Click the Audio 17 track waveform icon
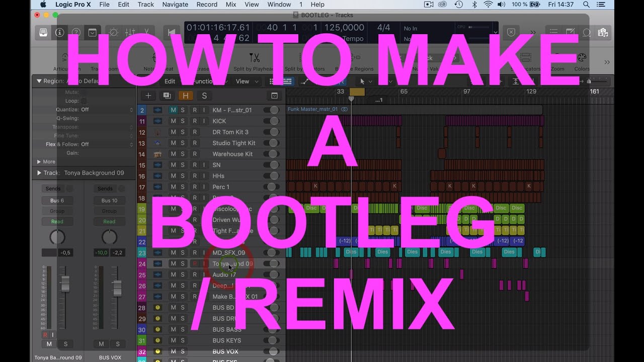Screen dimensions: 644x362 tap(157, 275)
